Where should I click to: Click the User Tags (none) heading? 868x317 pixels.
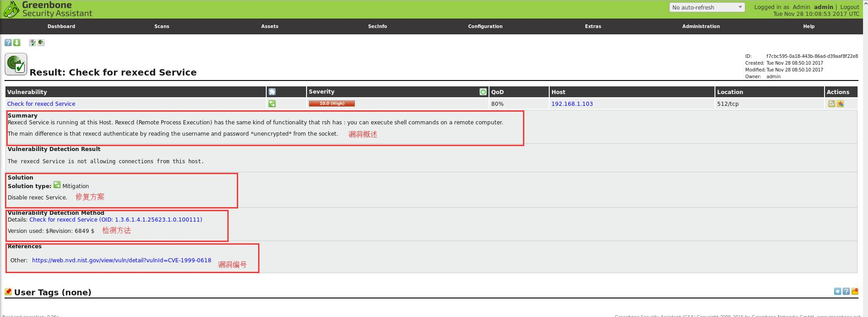click(x=53, y=292)
